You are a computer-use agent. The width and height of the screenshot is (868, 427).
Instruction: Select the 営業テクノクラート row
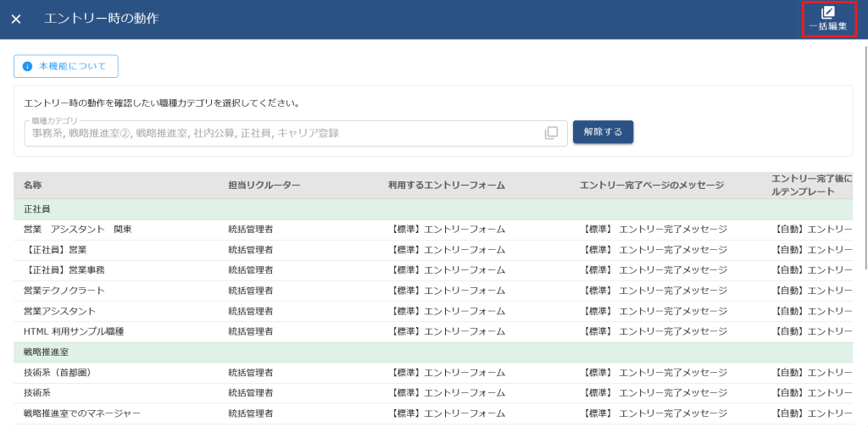(x=64, y=291)
